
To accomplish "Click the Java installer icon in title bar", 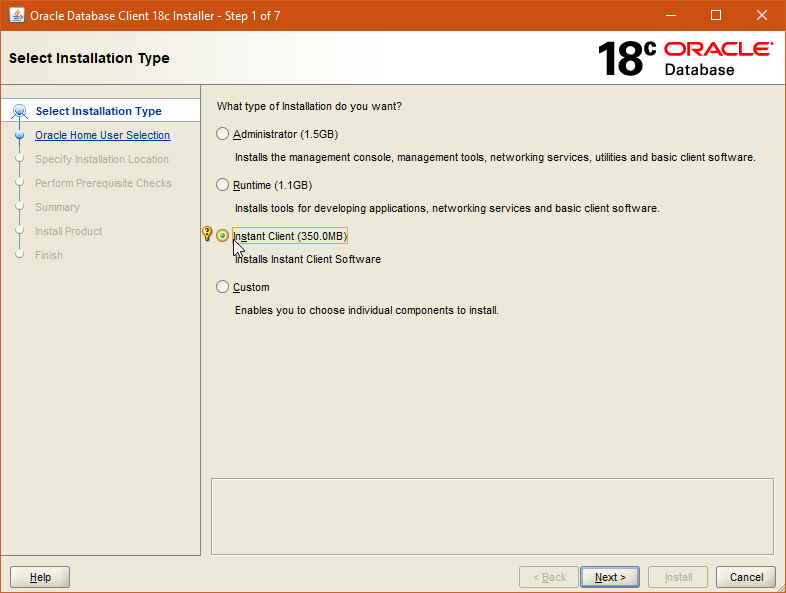I will 17,16.
